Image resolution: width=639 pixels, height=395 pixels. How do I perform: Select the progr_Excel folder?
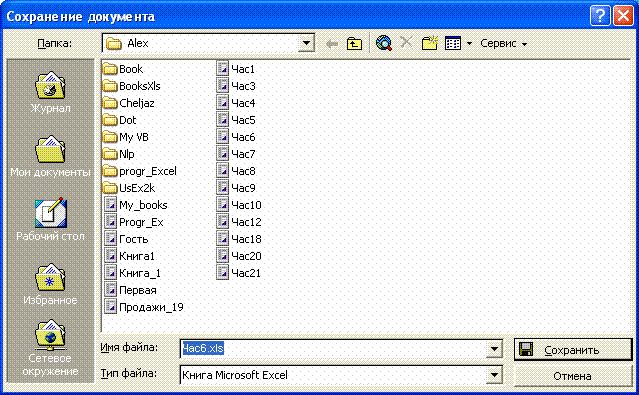140,171
